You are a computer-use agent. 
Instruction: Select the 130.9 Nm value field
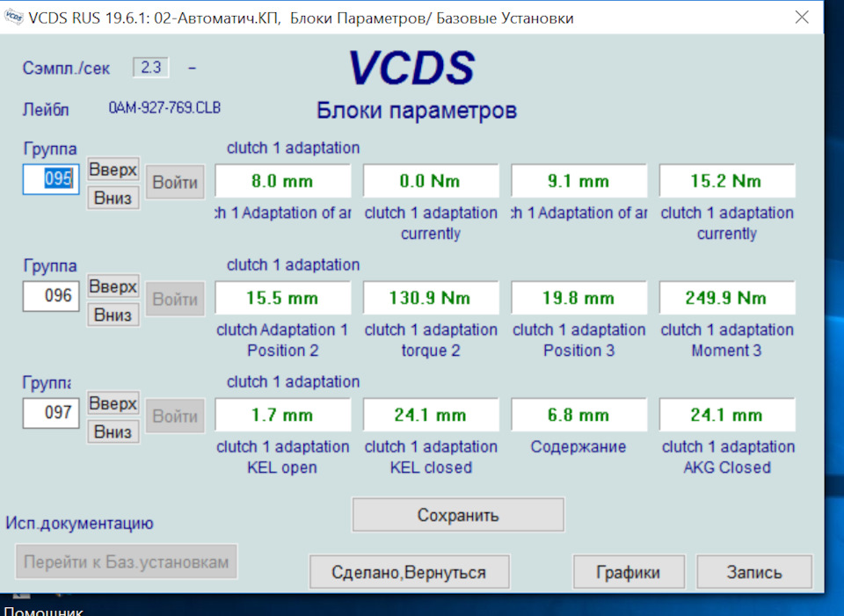431,298
